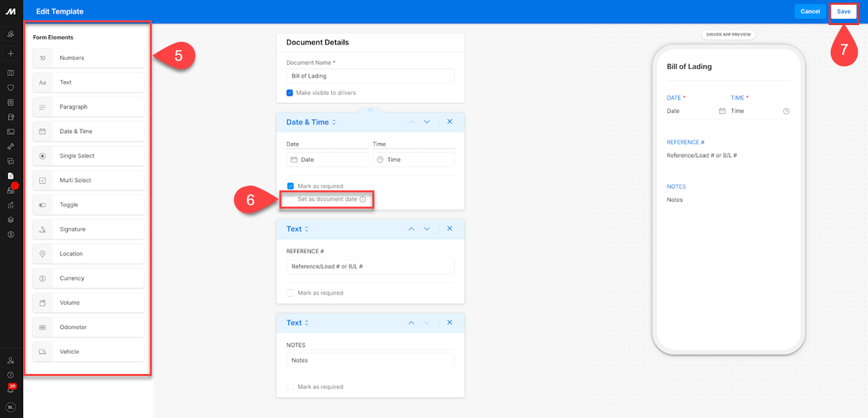Add the Odometer form element
The height and width of the screenshot is (418, 868).
88,327
